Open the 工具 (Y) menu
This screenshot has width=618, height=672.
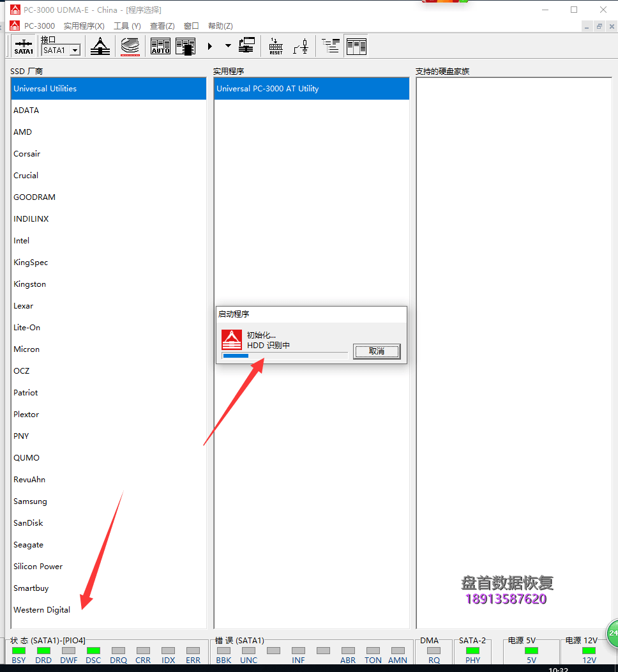pyautogui.click(x=127, y=26)
